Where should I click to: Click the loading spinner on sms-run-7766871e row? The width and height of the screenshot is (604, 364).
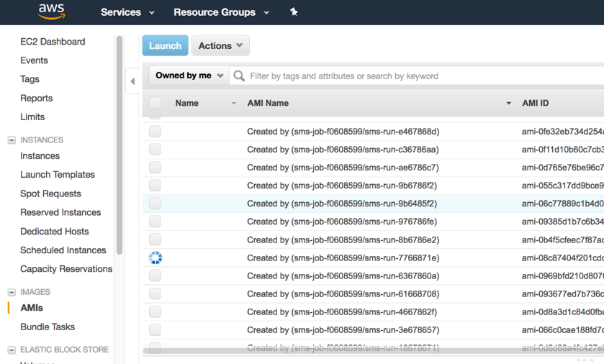pyautogui.click(x=155, y=258)
